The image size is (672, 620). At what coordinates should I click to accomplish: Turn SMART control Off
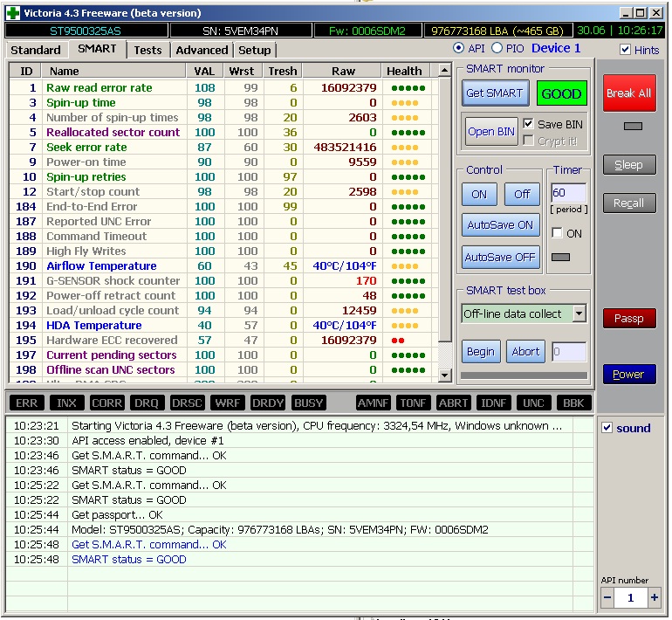522,195
